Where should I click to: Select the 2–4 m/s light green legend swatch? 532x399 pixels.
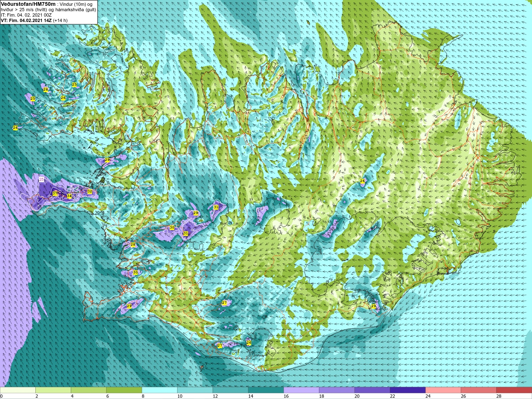(x=53, y=390)
